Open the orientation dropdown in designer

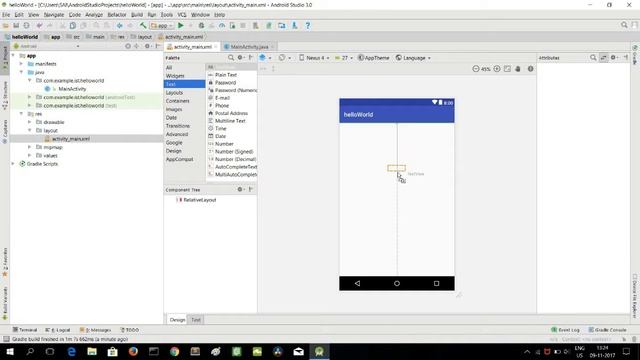[x=284, y=58]
